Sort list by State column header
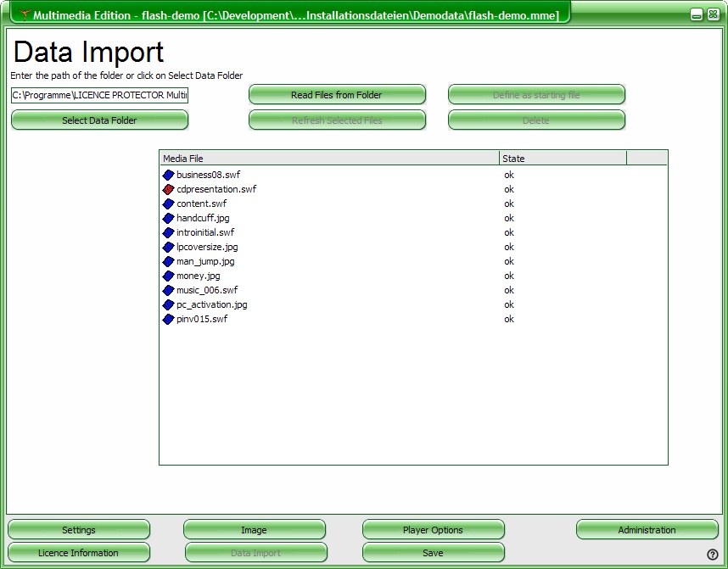This screenshot has width=728, height=569. [562, 159]
